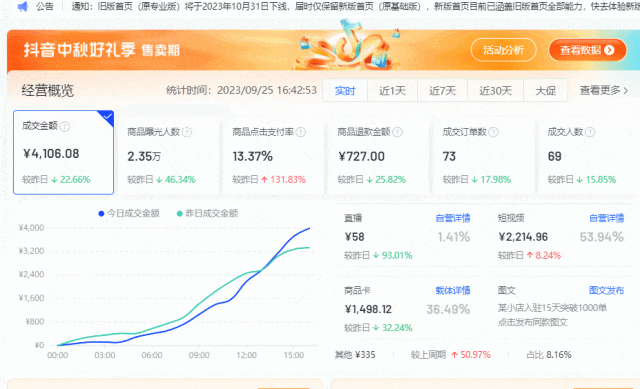The width and height of the screenshot is (640, 389).
Task: Select the 大促 tab
Action: click(x=546, y=91)
